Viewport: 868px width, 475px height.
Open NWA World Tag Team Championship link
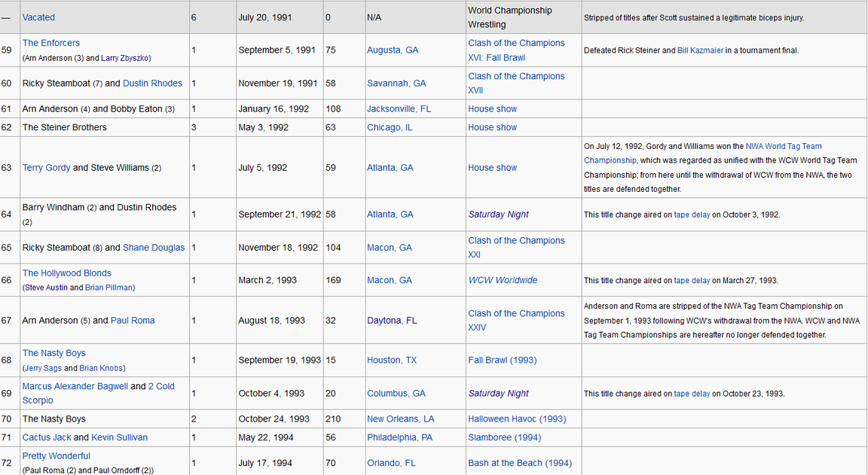click(703, 153)
